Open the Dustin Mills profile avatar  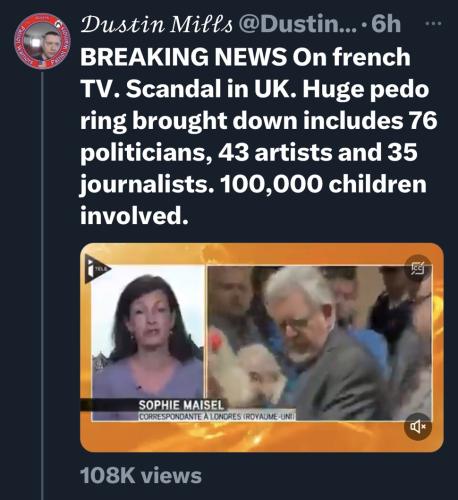click(42, 41)
